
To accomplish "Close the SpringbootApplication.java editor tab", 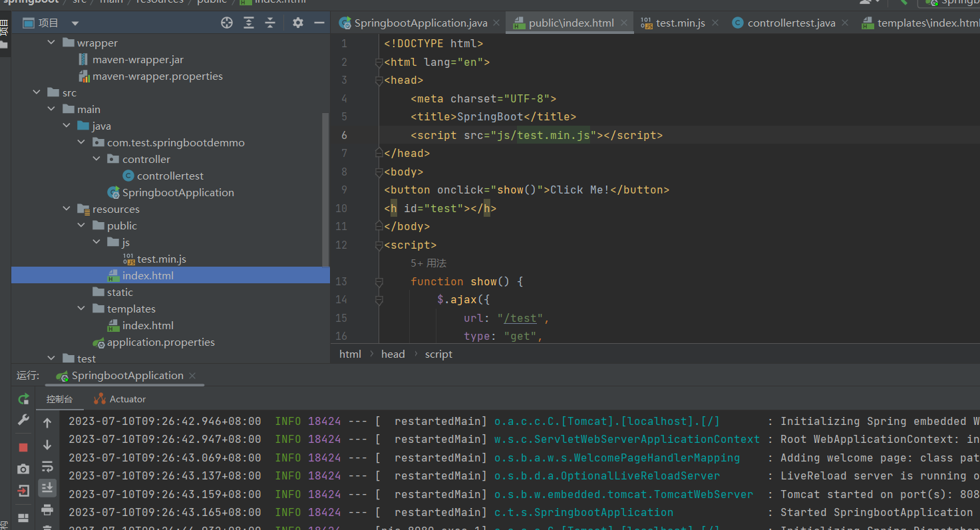I will point(497,23).
